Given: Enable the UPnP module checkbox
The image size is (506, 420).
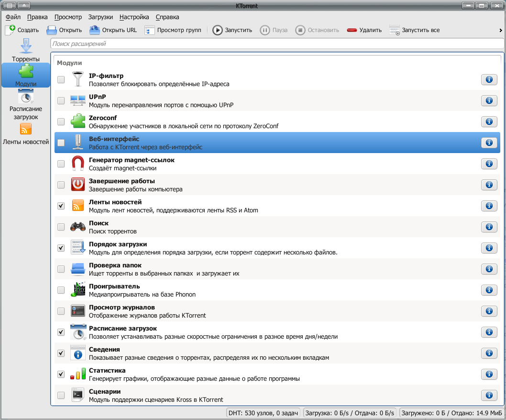Looking at the screenshot, I should click(x=61, y=101).
